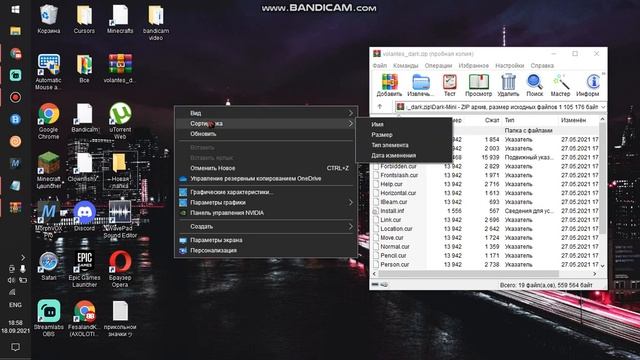Click the Добавить (Add) toolbar icon in WinRAR

[x=389, y=85]
